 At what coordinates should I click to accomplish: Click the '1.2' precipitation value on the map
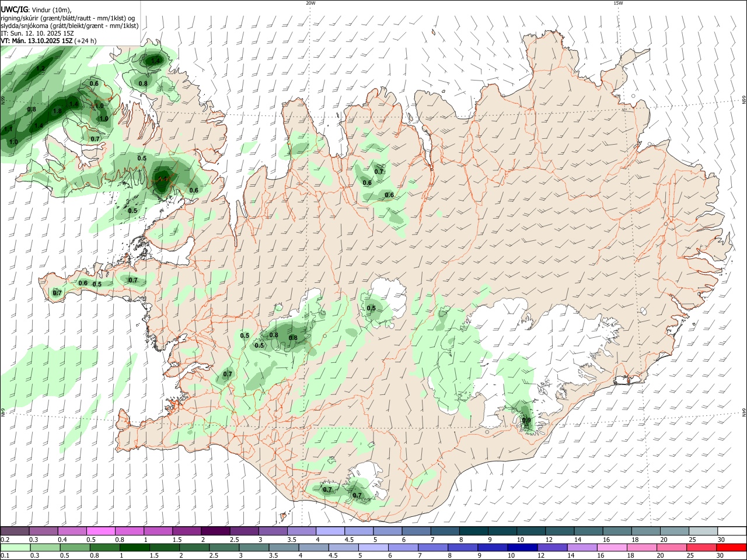(40, 68)
